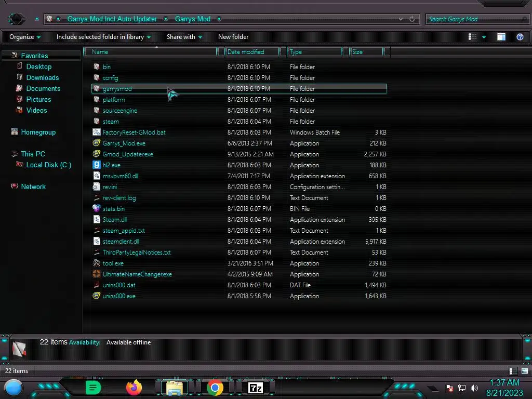Navigate to Garrys Mod breadcrumb

pos(193,19)
